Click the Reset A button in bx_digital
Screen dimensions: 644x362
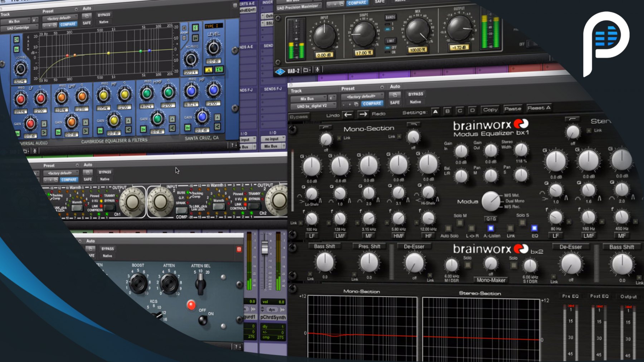point(539,108)
